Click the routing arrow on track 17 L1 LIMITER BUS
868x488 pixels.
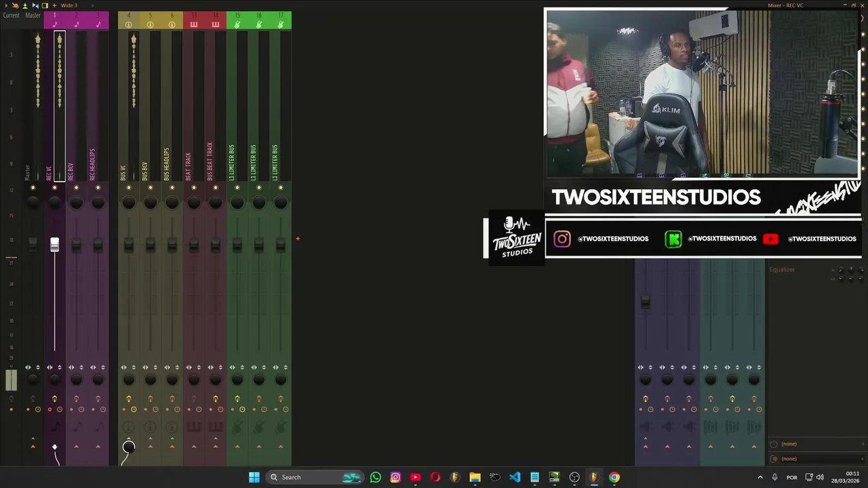(281, 446)
